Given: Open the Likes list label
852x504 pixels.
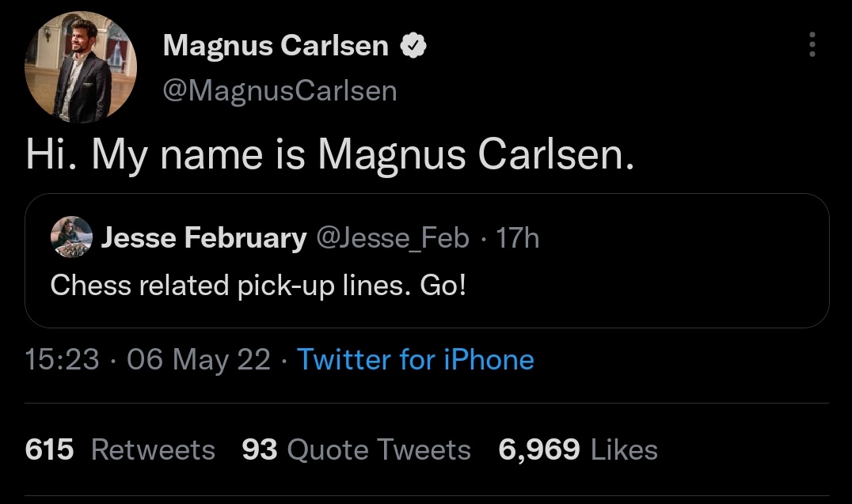Looking at the screenshot, I should (624, 449).
